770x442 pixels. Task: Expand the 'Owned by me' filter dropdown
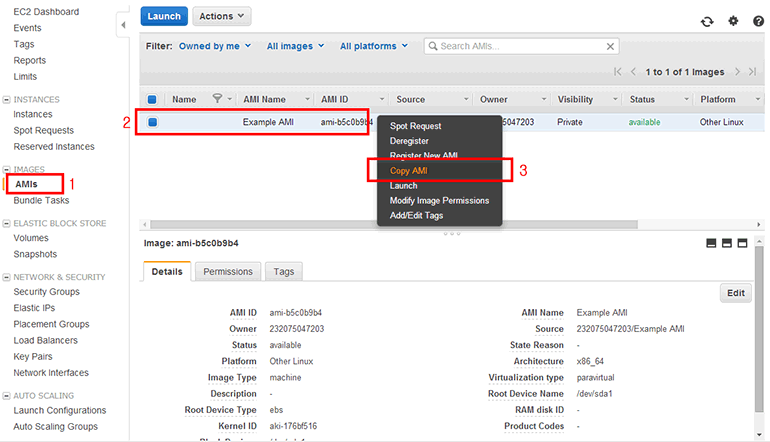tap(214, 46)
